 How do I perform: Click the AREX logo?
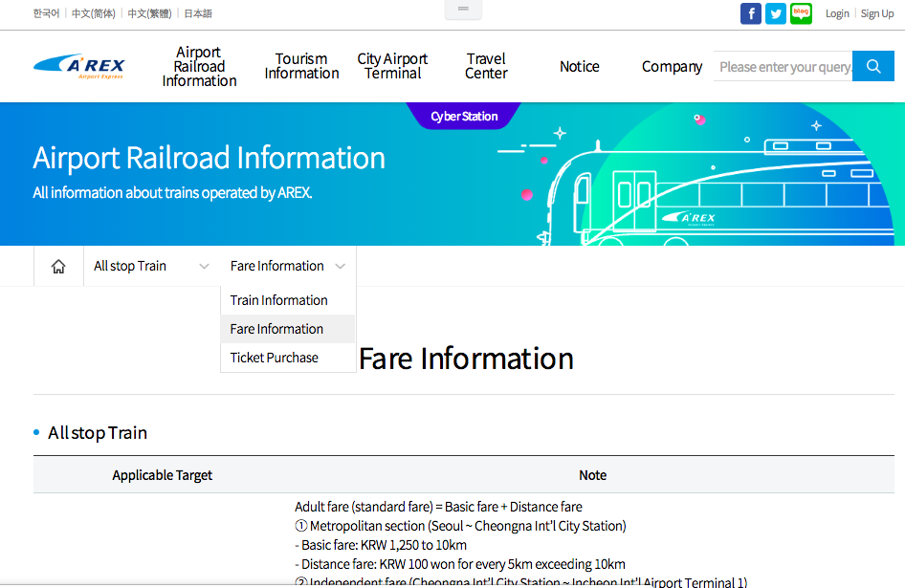[80, 66]
